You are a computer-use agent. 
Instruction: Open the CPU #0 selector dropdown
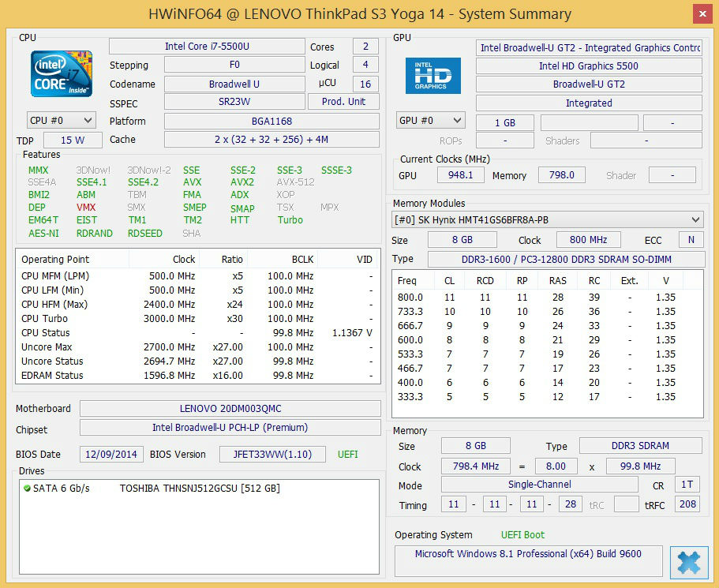coord(61,121)
